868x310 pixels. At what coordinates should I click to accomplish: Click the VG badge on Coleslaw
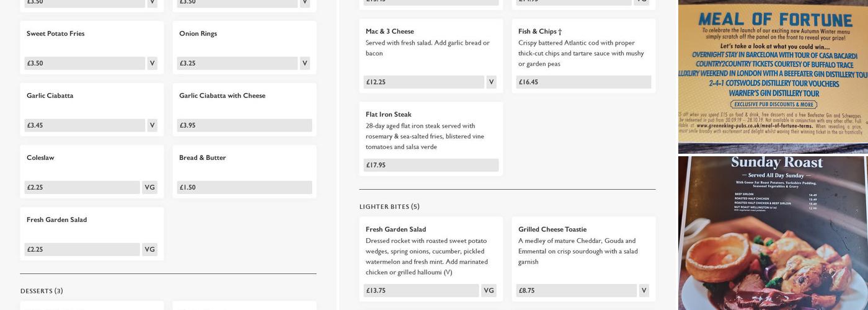[149, 187]
